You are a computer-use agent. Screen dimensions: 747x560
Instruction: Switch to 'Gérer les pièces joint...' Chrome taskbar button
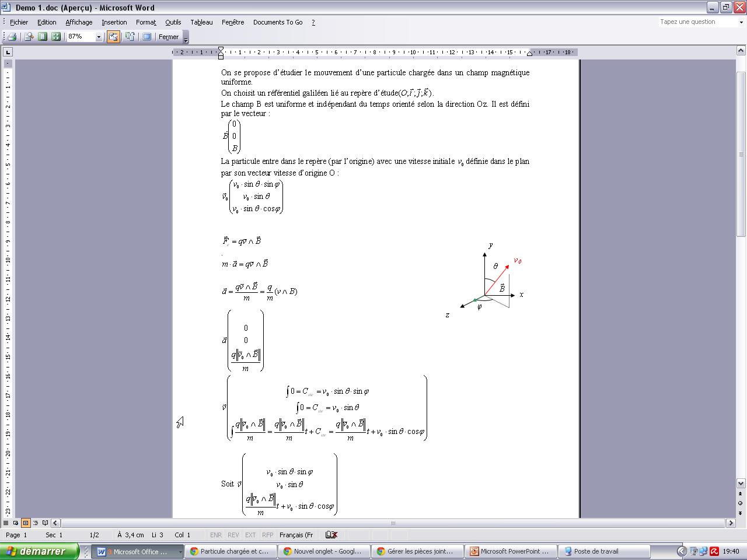click(418, 551)
